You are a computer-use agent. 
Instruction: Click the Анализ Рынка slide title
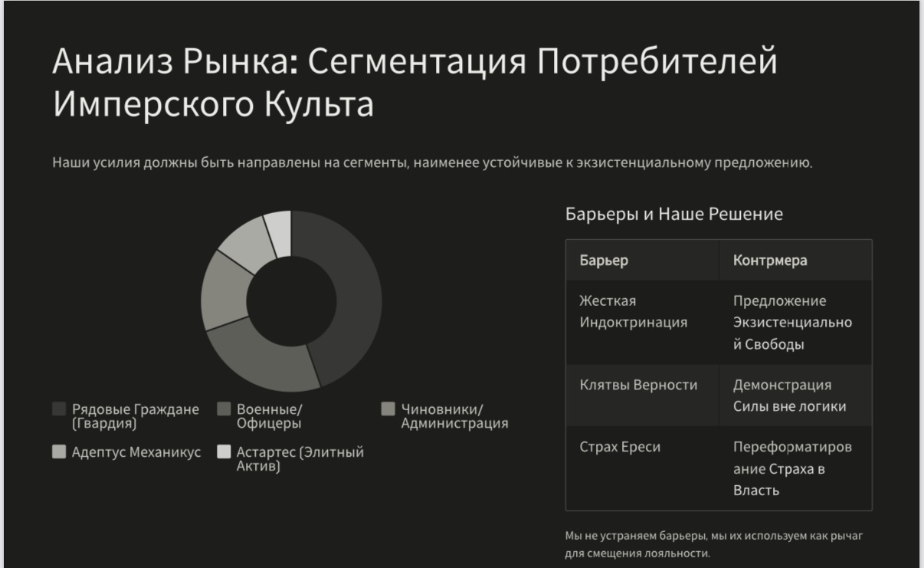(x=414, y=83)
